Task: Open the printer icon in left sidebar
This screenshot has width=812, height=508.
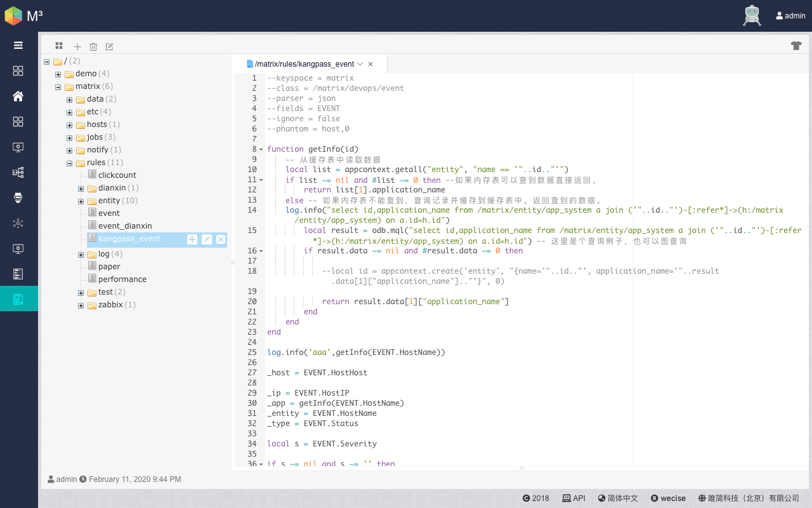Action: point(18,197)
